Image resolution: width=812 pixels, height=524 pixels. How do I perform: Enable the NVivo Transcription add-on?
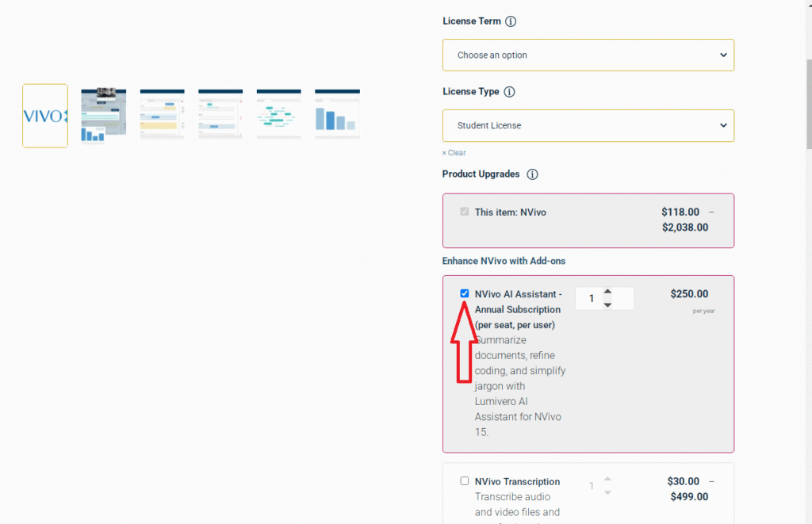tap(465, 481)
